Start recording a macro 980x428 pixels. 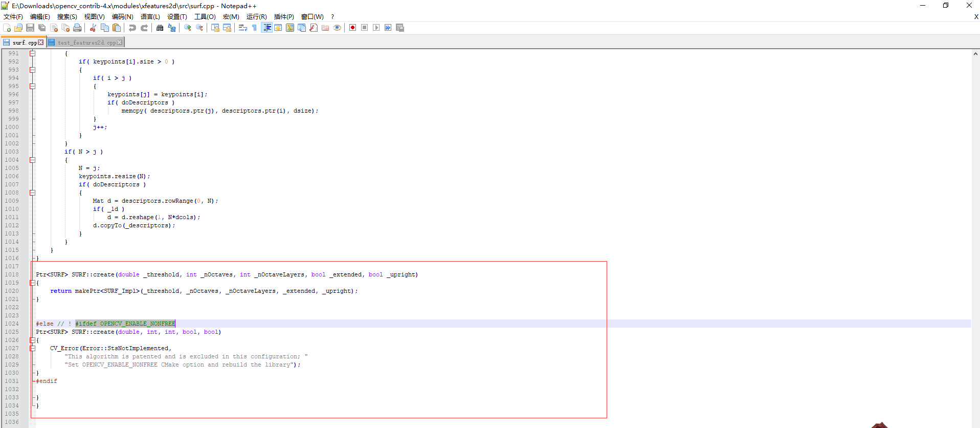tap(352, 28)
